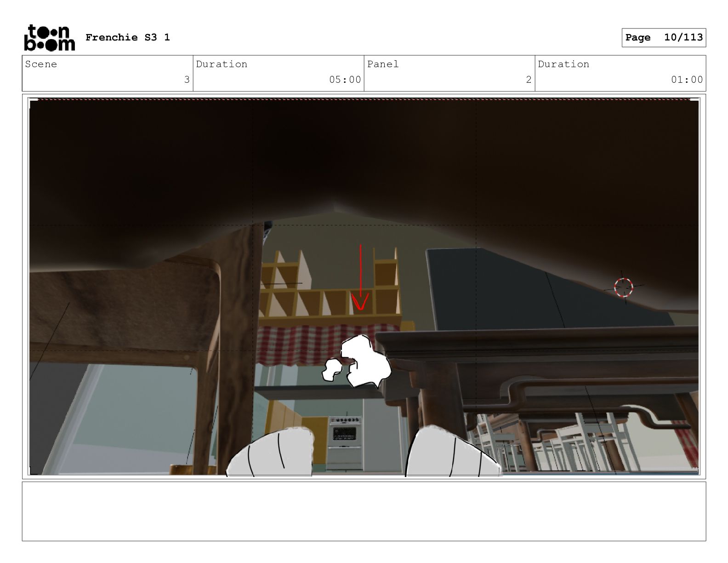Click the 'Panel' header label
Viewport: 728px width, 563px height.
pos(382,64)
